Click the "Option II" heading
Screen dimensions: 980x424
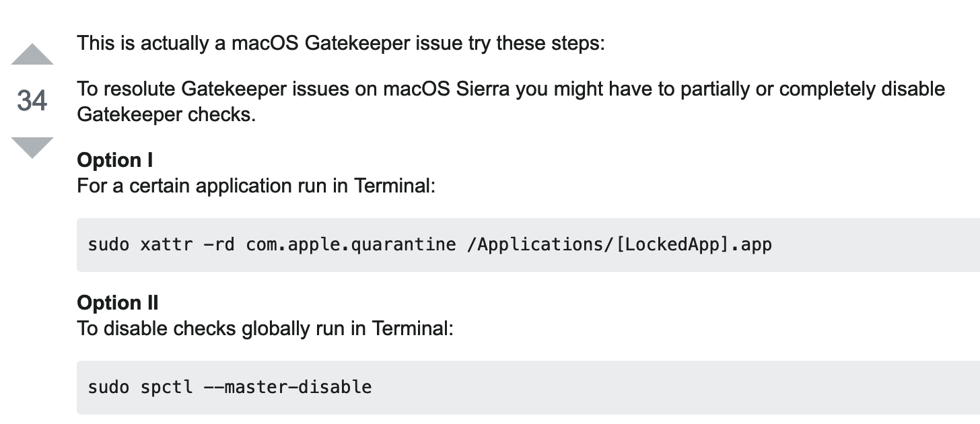pos(118,303)
